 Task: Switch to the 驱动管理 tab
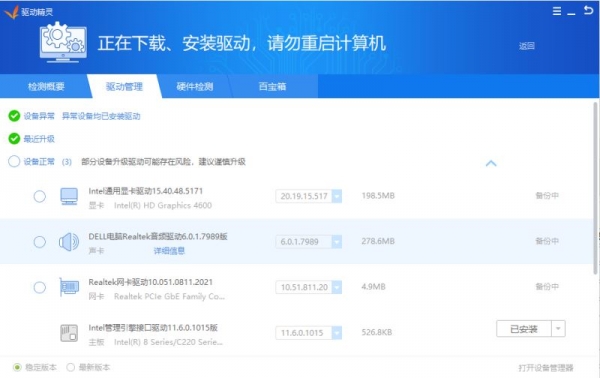[x=124, y=86]
